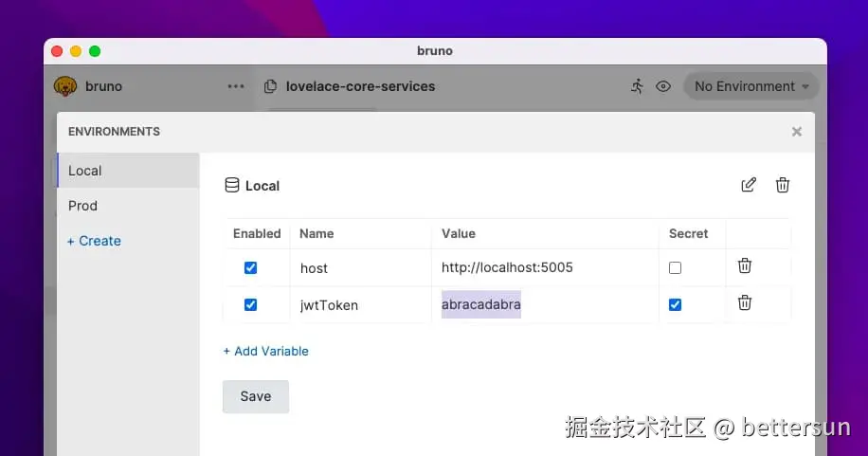This screenshot has width=868, height=456.
Task: Click the lovelace-core-services collection title
Action: click(x=360, y=86)
